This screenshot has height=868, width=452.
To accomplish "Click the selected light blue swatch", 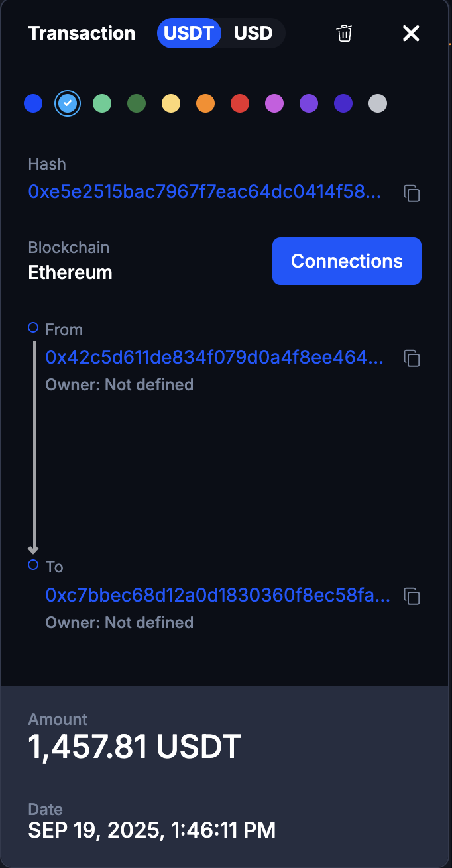I will pyautogui.click(x=68, y=103).
